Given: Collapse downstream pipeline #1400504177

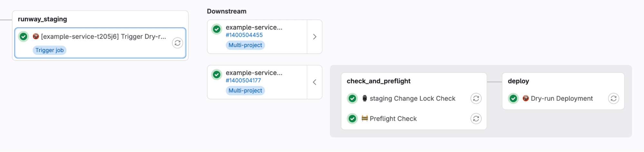Looking at the screenshot, I should pyautogui.click(x=315, y=82).
